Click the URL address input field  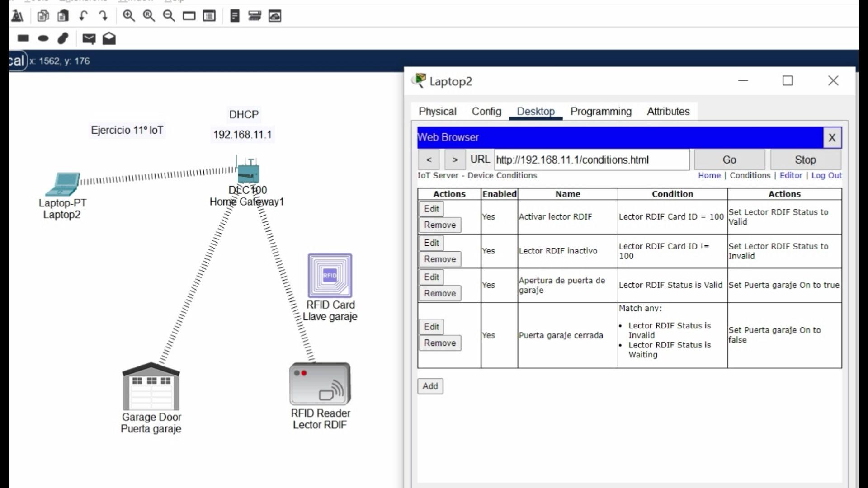[x=591, y=160]
